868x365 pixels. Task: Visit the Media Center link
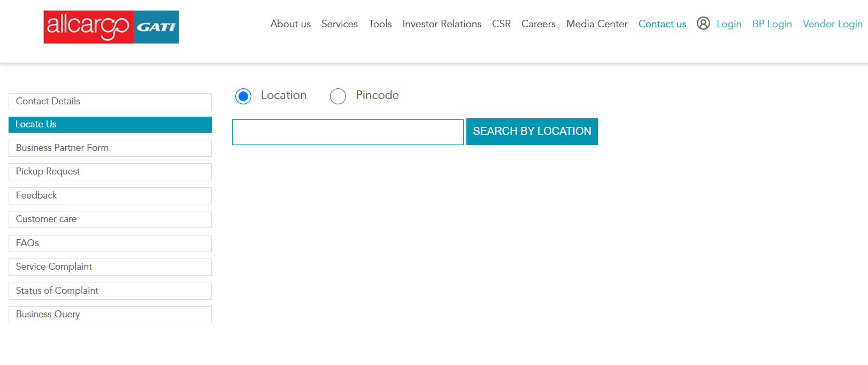(x=597, y=24)
